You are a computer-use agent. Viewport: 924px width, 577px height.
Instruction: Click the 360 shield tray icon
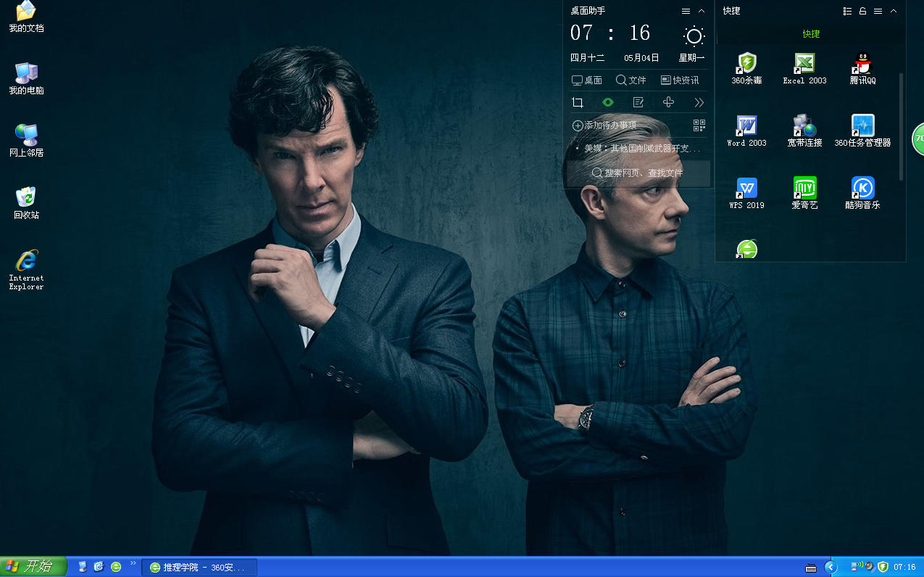(x=883, y=567)
